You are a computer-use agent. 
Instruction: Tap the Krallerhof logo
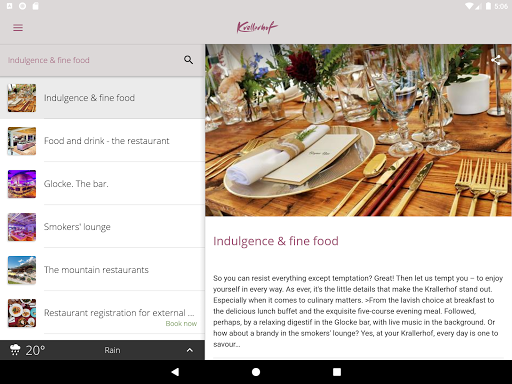pyautogui.click(x=257, y=27)
